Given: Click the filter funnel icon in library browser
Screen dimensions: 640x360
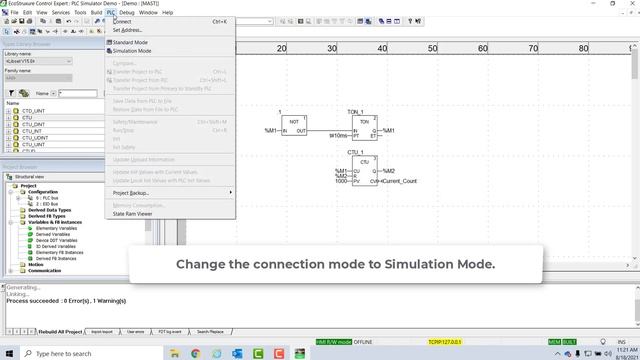Looking at the screenshot, I should [x=11, y=93].
